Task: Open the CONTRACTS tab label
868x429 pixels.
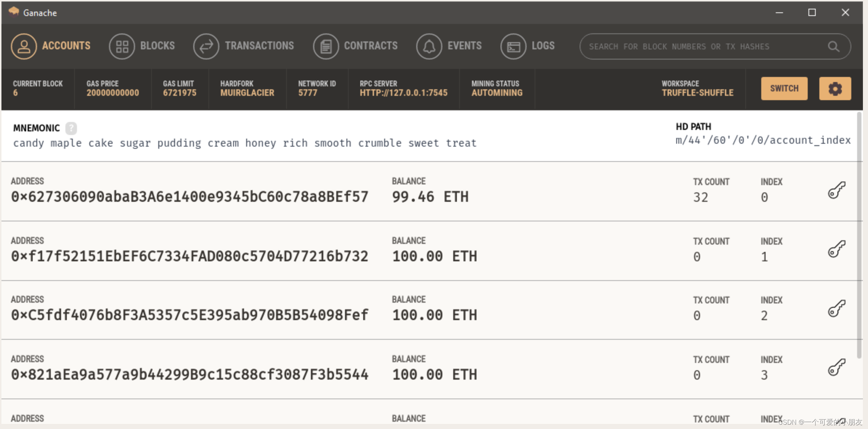Action: tap(371, 46)
